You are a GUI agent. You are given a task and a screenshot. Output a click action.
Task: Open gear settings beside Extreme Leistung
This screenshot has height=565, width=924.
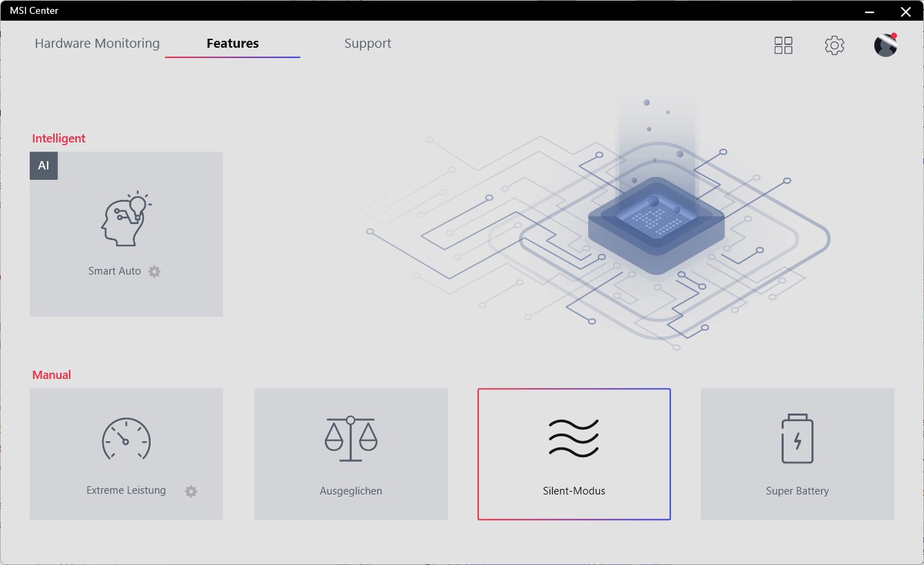point(191,492)
